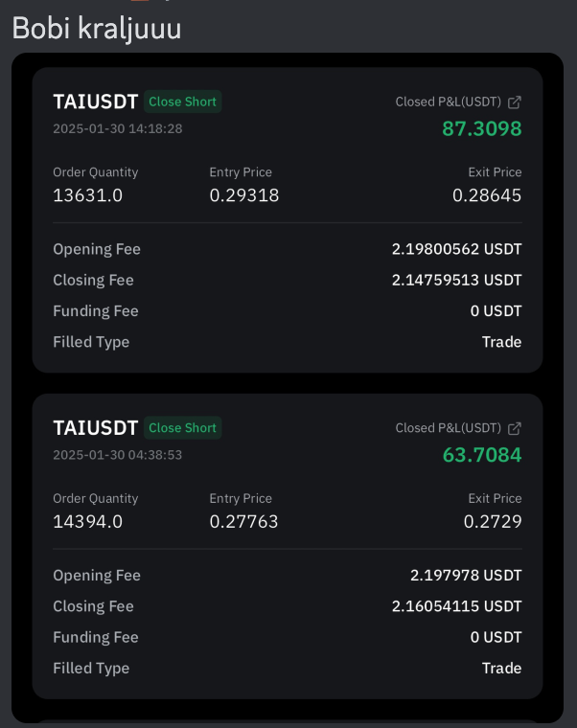Select the exit price 0.28645
Image resolution: width=577 pixels, height=728 pixels.
click(x=487, y=195)
